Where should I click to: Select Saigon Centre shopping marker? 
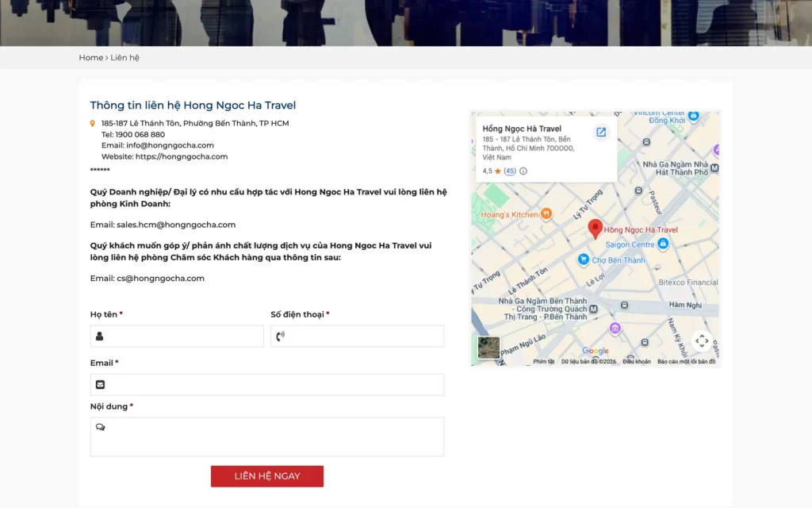[663, 244]
